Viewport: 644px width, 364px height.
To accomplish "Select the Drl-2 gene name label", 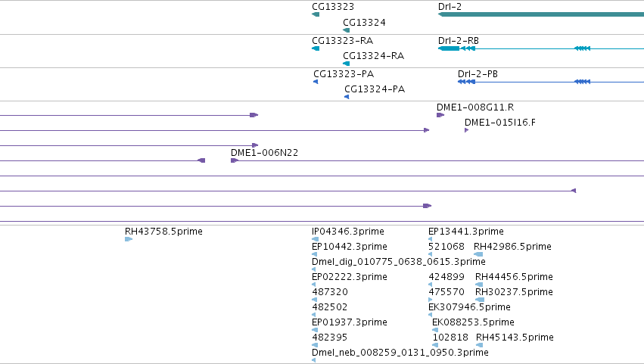I will tap(450, 7).
